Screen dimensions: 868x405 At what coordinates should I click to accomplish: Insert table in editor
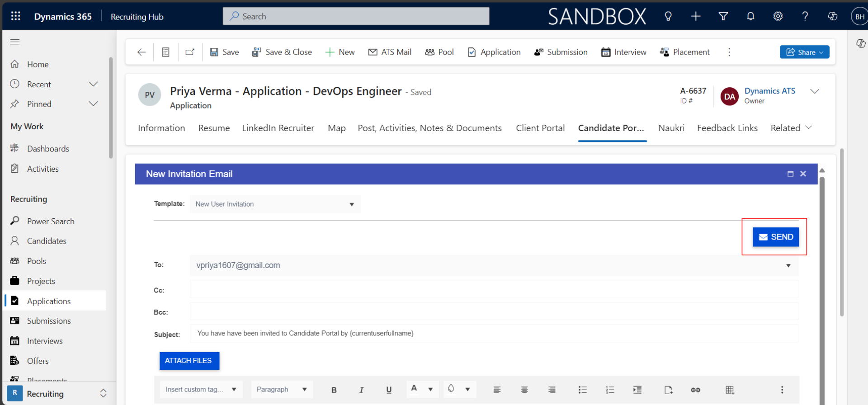click(730, 390)
